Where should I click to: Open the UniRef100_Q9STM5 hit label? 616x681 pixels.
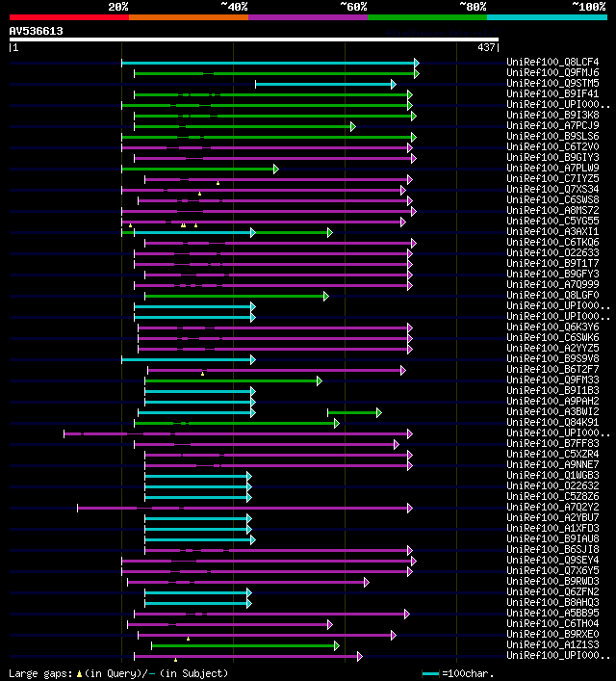(552, 84)
